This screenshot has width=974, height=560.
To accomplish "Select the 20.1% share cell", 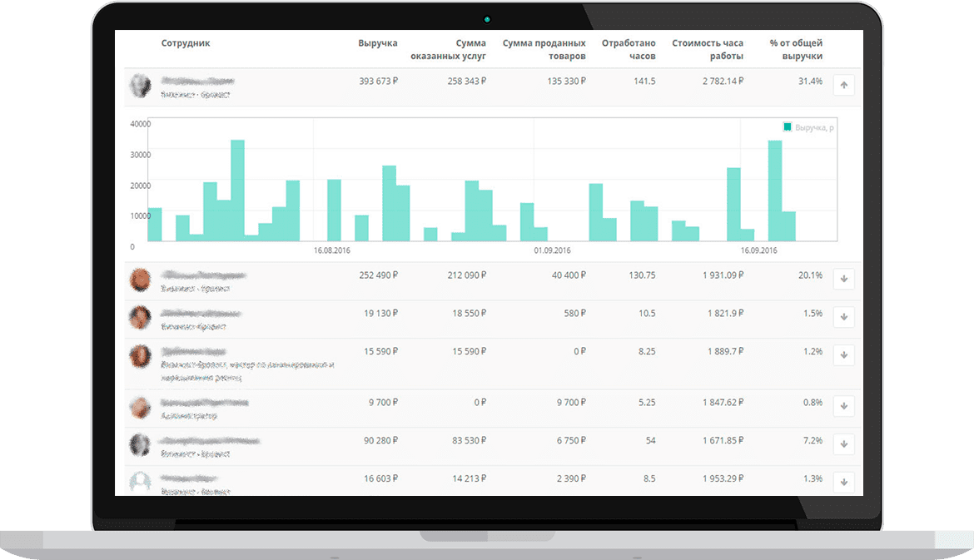I will [810, 275].
